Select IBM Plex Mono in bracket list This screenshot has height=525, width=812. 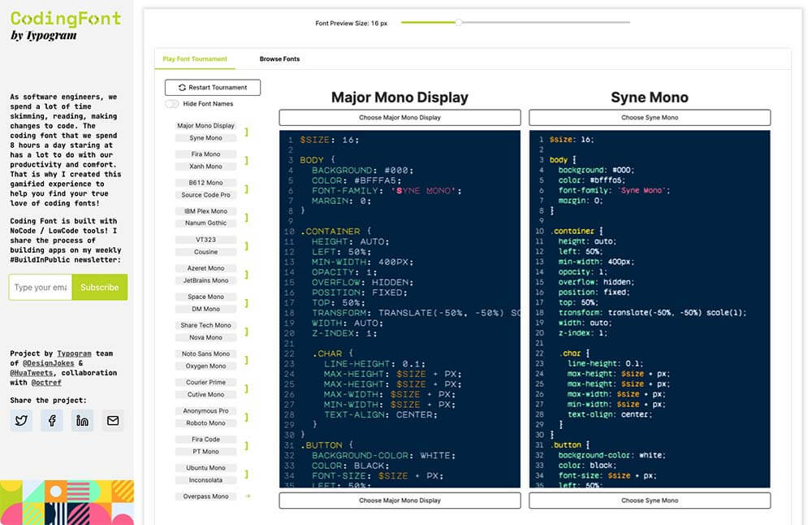point(205,211)
